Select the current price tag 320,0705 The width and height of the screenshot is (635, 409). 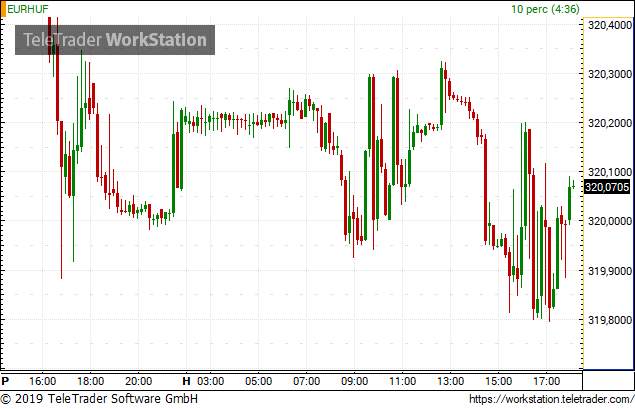coord(607,187)
